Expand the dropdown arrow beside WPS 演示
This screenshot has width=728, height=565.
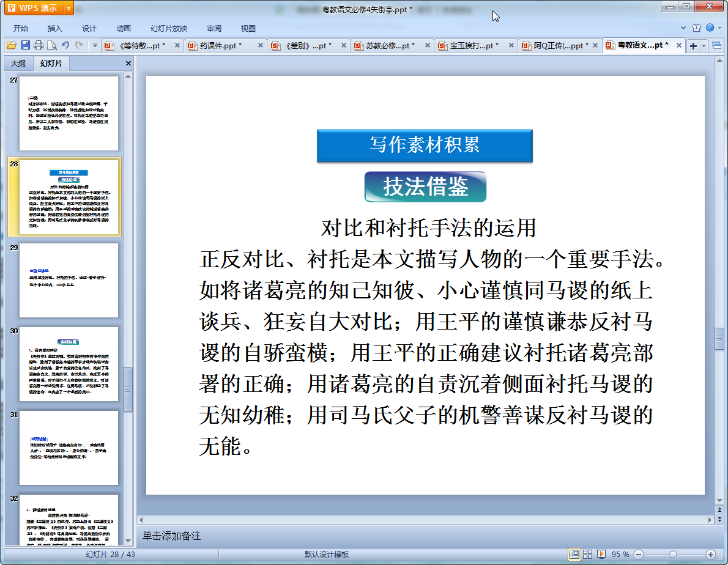69,8
